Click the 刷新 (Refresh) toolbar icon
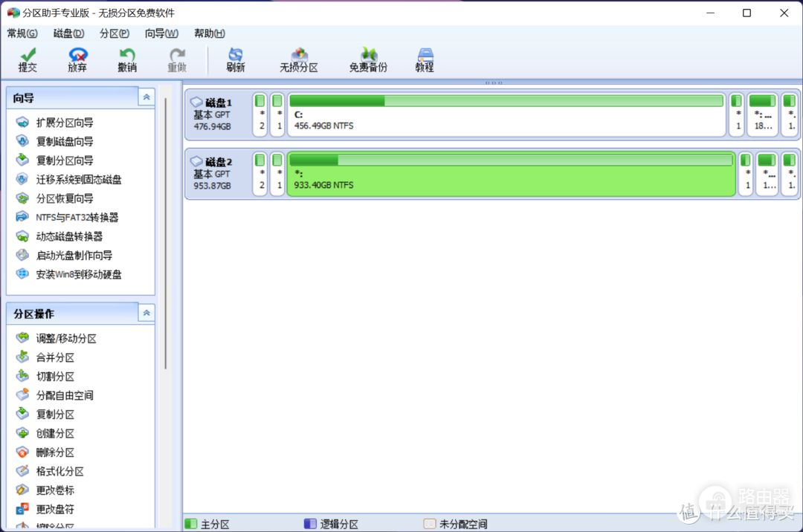Screen dimensions: 803x532 point(236,60)
